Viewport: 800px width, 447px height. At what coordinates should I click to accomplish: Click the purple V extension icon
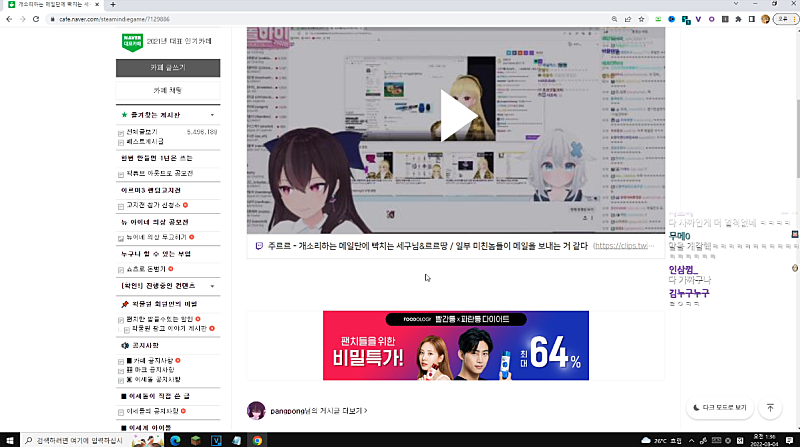pyautogui.click(x=698, y=19)
